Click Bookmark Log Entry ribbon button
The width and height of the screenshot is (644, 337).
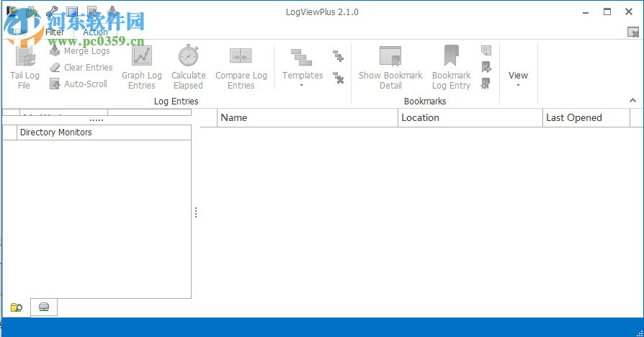point(451,68)
